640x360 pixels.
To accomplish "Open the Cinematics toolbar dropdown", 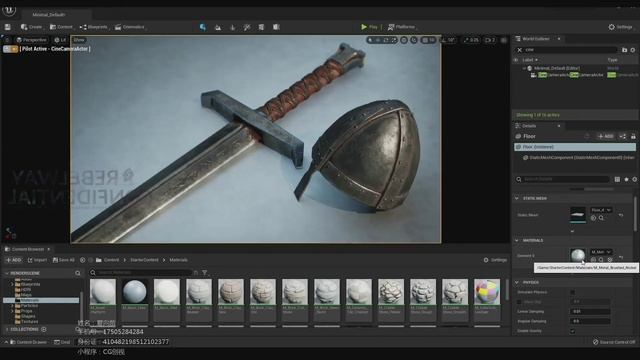I will (130, 27).
